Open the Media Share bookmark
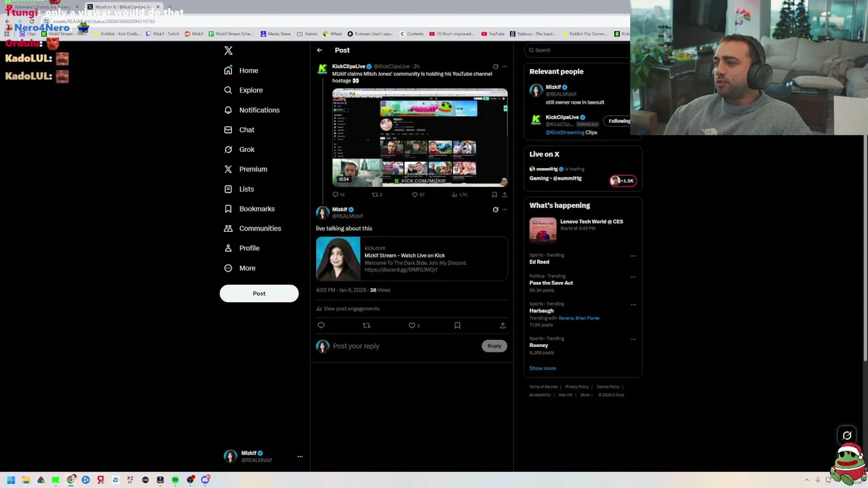Viewport: 868px width, 488px height. pyautogui.click(x=275, y=34)
